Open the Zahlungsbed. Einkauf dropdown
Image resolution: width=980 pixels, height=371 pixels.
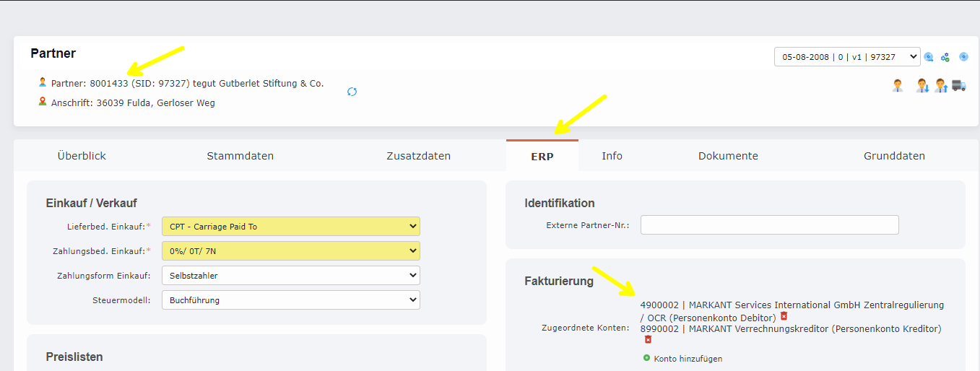290,251
